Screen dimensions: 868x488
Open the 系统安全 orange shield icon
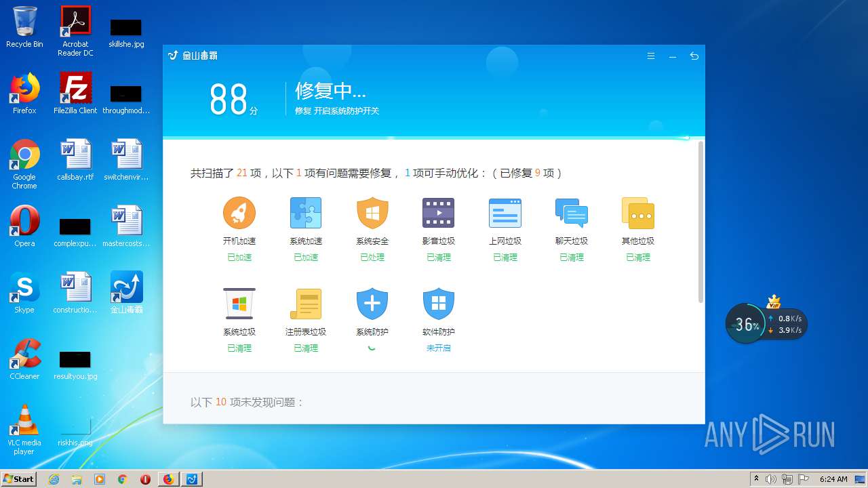point(372,213)
